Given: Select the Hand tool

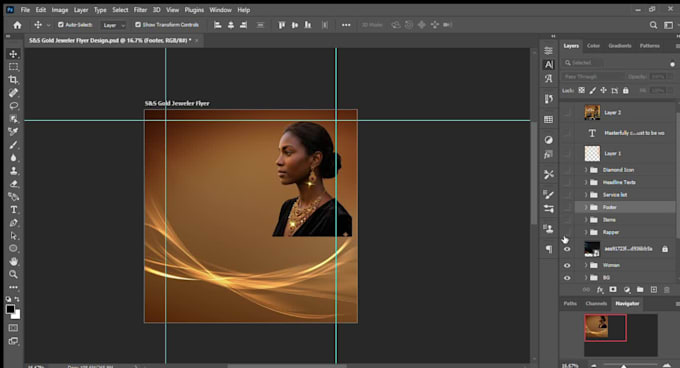Looking at the screenshot, I should pos(13,261).
